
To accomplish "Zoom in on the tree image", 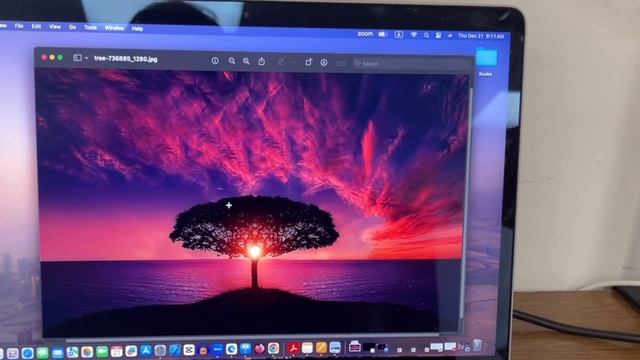I will (x=246, y=61).
